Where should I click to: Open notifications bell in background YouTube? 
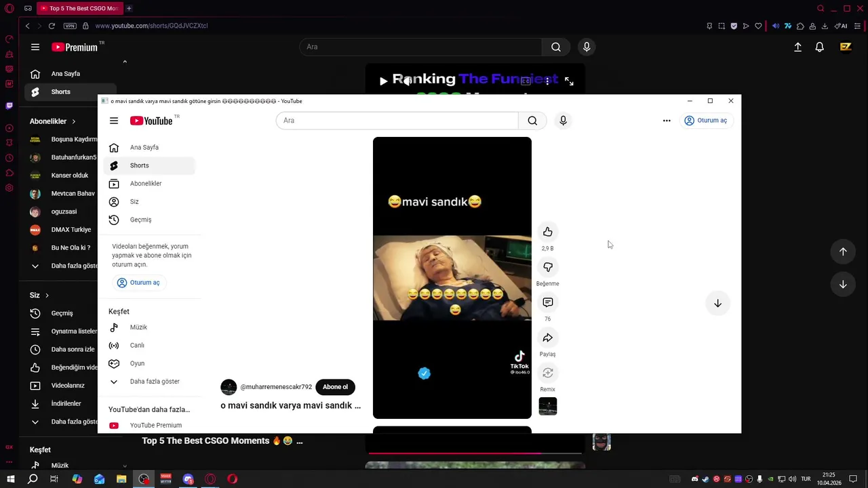tap(820, 47)
